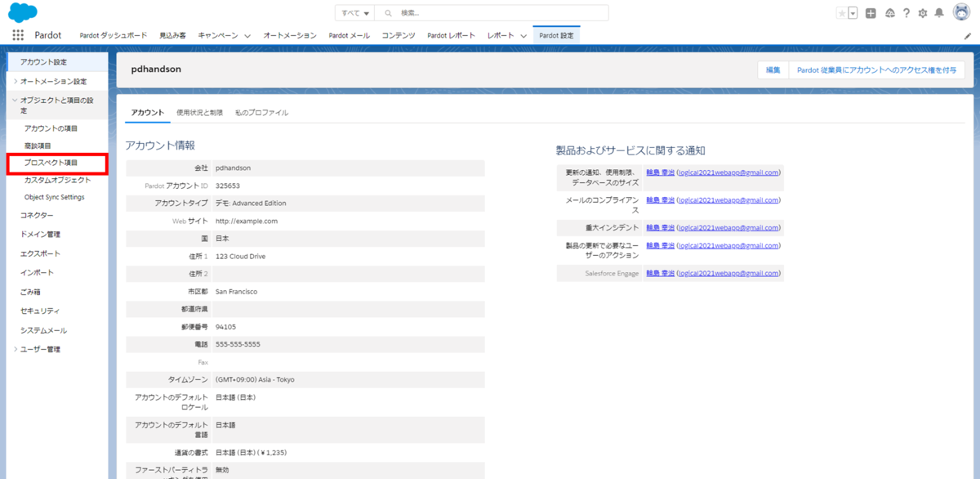This screenshot has width=980, height=479.
Task: Select the アカウント sub-tab
Action: (148, 113)
